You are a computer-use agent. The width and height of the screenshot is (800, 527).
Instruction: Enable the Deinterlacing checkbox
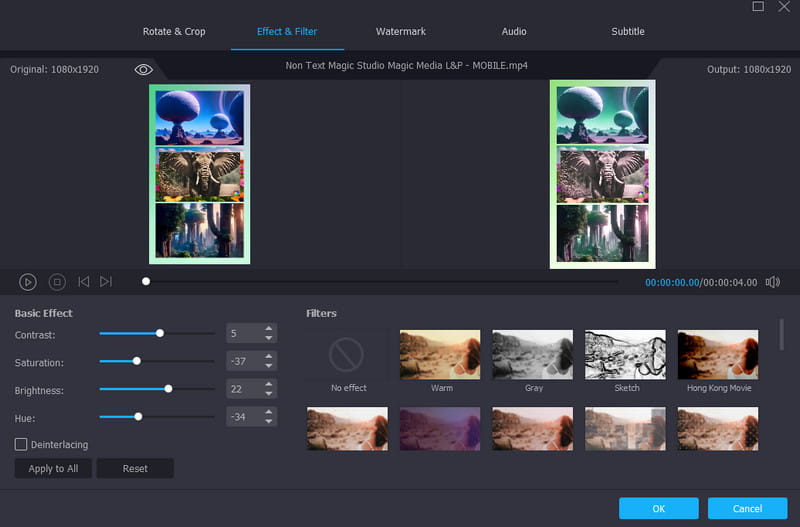click(x=21, y=444)
